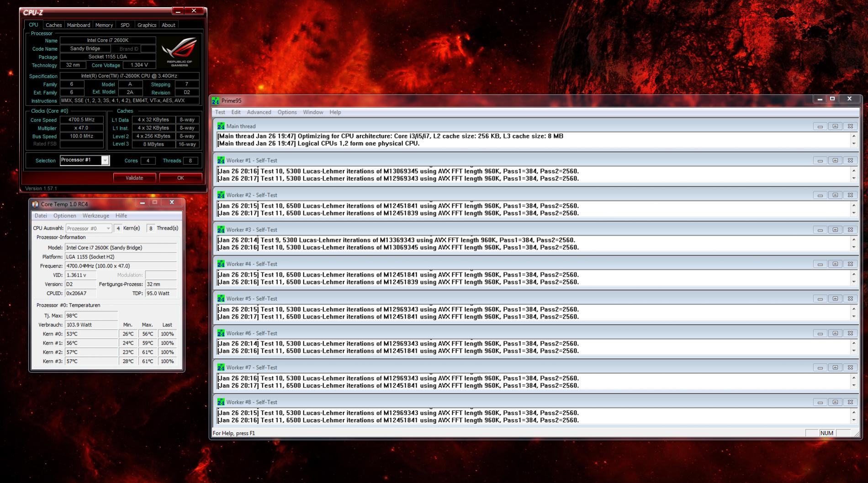Screen dimensions: 868x483
Task: Click the Republic of Gamers logo
Action: click(x=180, y=52)
